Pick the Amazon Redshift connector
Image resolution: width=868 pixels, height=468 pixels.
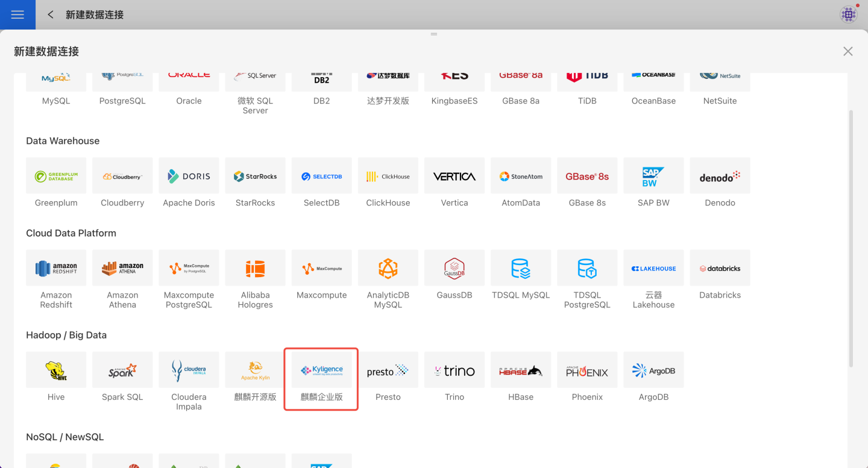click(56, 277)
